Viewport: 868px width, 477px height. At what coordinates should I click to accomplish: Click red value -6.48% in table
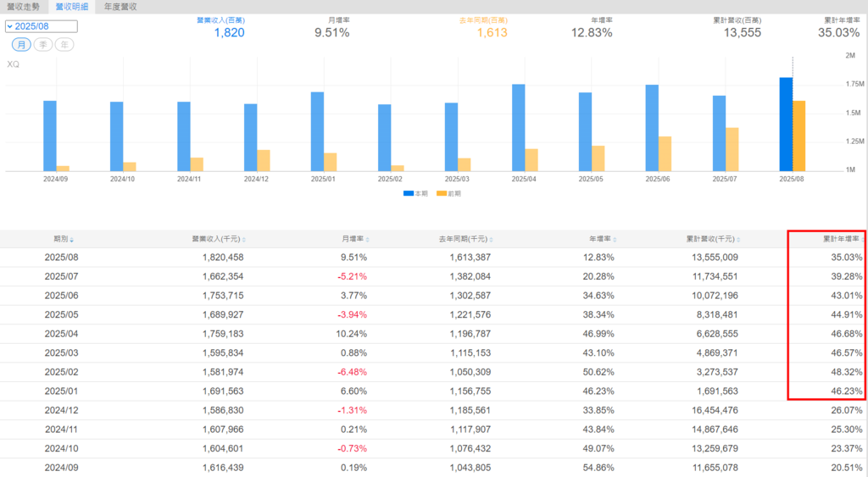click(352, 373)
